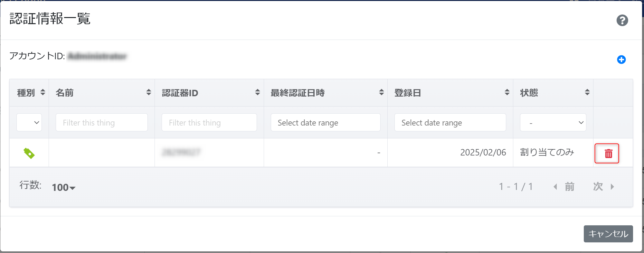Sort by 登録日 column arrows
The width and height of the screenshot is (644, 253).
(507, 93)
